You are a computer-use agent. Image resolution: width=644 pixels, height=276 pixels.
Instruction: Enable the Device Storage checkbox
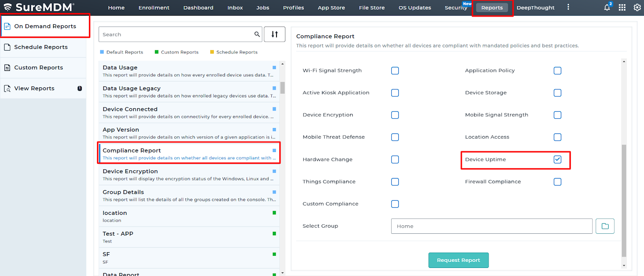click(x=557, y=93)
